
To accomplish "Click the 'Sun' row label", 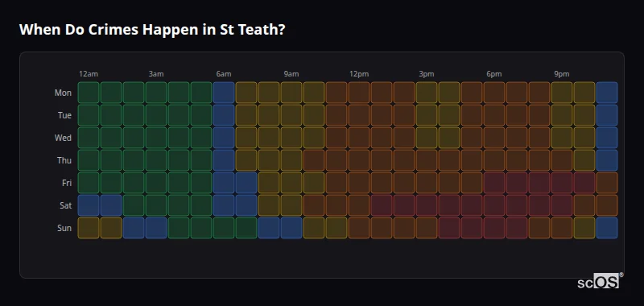I will pos(64,228).
